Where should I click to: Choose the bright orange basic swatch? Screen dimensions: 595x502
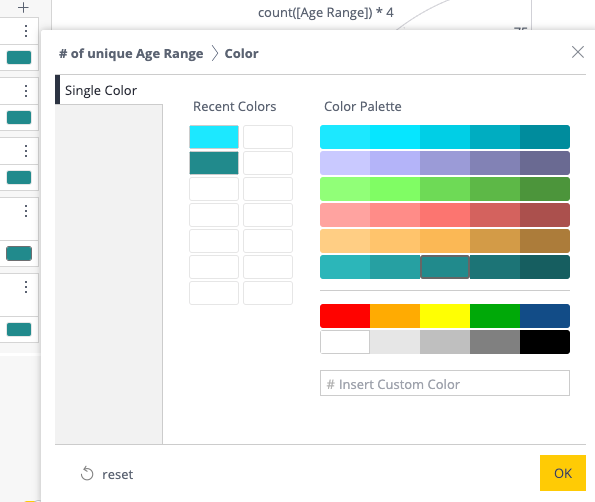(395, 316)
